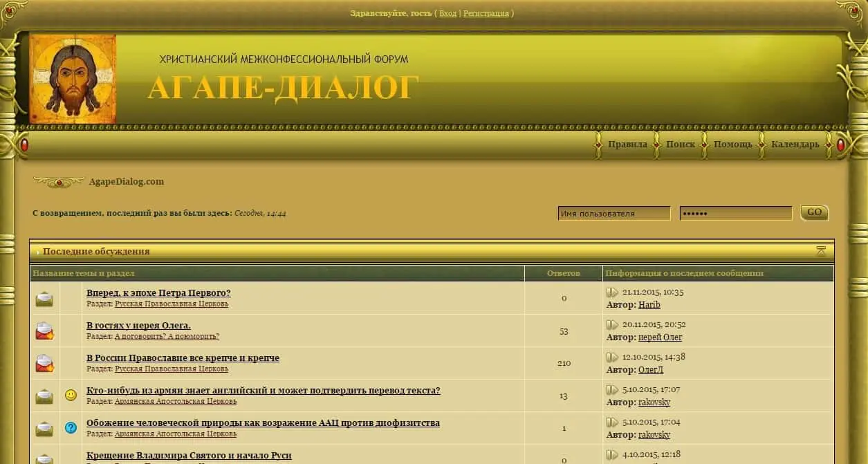Click the last-post arrow icon beside 4.10.2015, 12:18
Screen dimensions: 868x464
coord(612,455)
